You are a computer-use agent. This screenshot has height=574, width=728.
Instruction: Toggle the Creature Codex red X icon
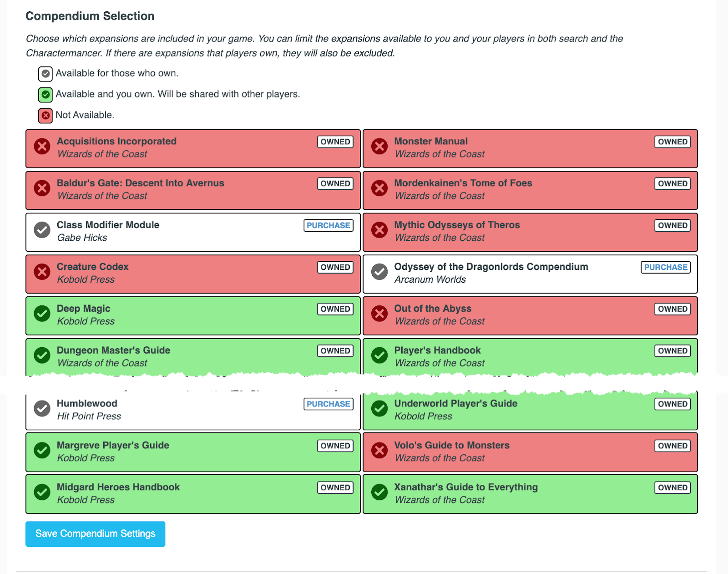42,272
